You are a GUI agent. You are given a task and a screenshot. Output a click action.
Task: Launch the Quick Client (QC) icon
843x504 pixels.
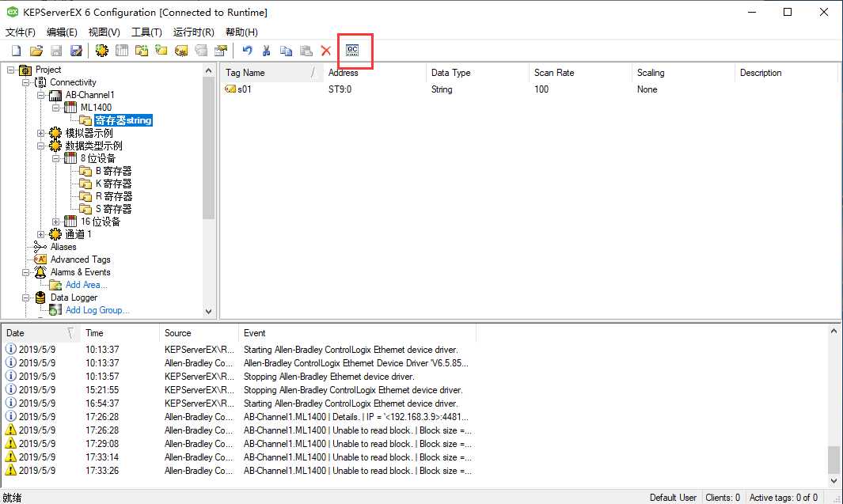pos(352,51)
